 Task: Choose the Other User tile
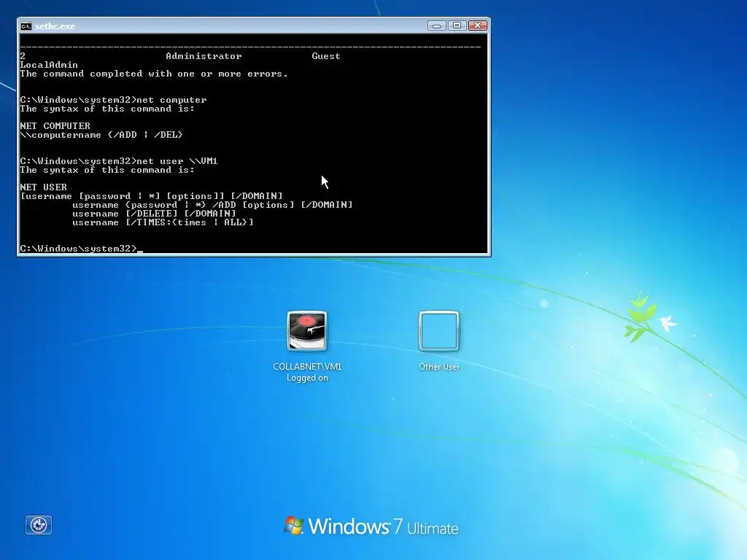[438, 330]
